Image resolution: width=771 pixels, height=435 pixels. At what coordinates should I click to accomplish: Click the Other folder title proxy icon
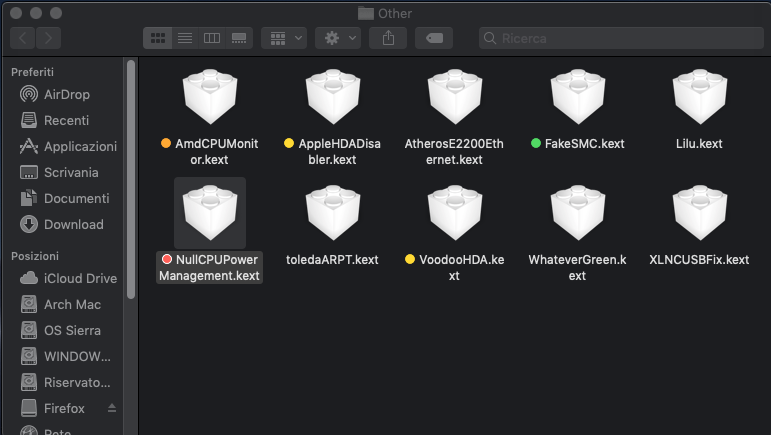pyautogui.click(x=366, y=13)
